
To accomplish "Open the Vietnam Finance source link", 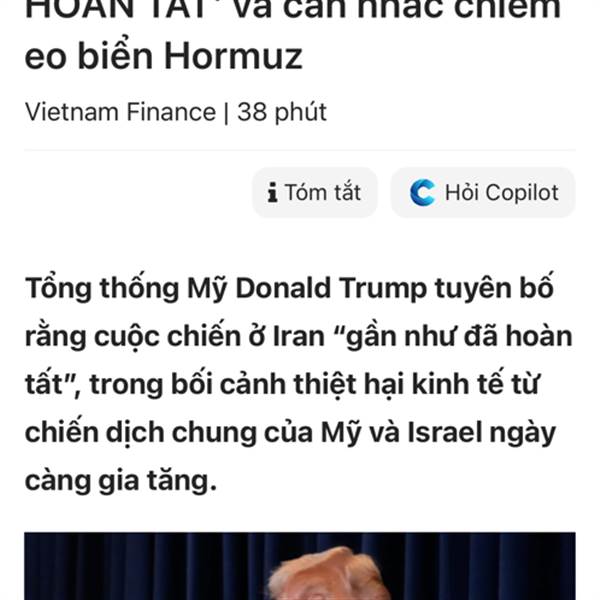I will 121,112.
